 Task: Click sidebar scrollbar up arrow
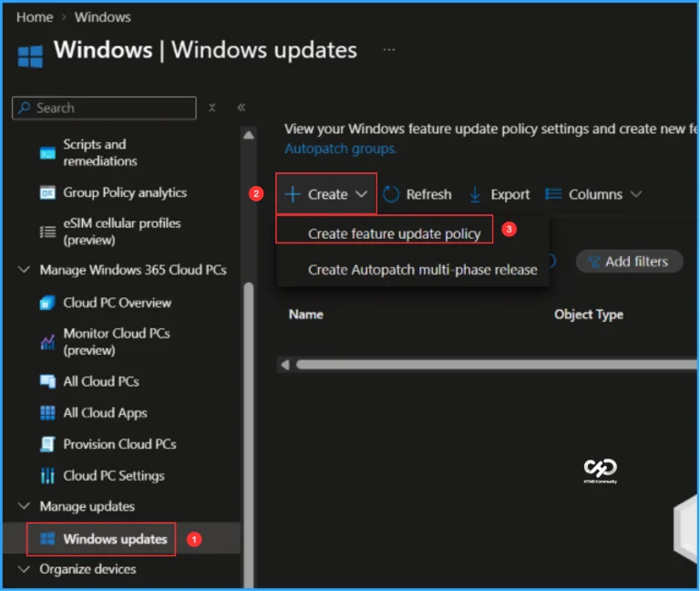click(249, 135)
